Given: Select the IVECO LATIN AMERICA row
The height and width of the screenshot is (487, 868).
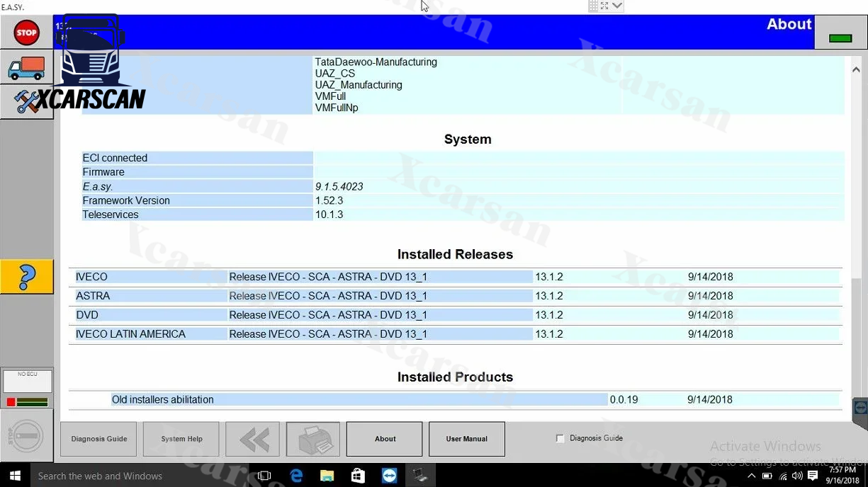Looking at the screenshot, I should (x=456, y=334).
